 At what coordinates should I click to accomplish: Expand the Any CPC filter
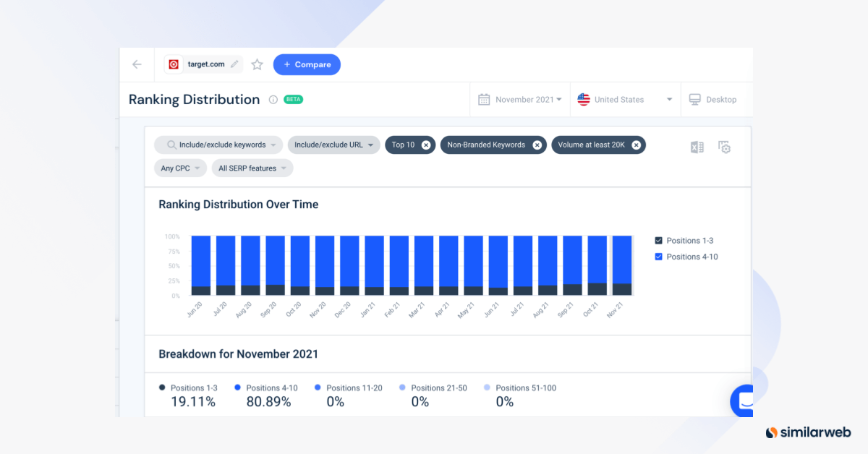click(179, 168)
